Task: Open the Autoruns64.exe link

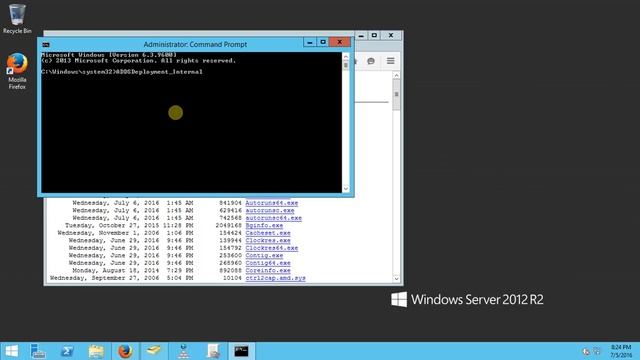Action: coord(272,203)
